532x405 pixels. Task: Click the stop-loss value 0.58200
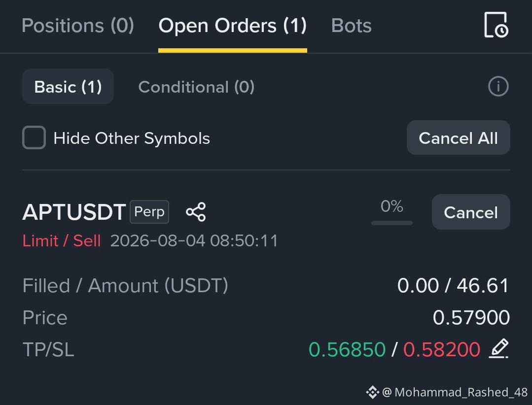tap(442, 349)
